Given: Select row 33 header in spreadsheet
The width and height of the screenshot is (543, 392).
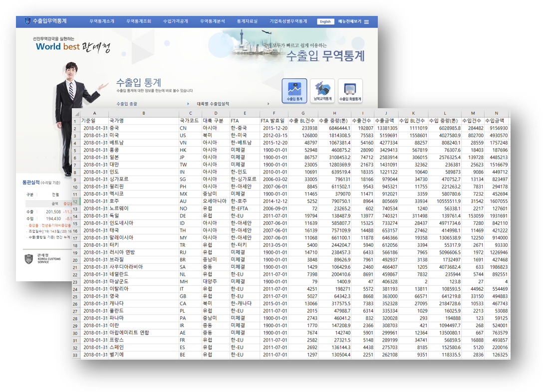Looking at the screenshot, I should (76, 355).
